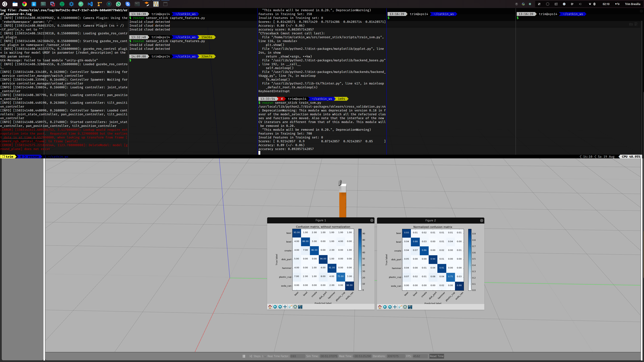Click the FPS value field
Screen dimensions: 644x362
click(420, 356)
